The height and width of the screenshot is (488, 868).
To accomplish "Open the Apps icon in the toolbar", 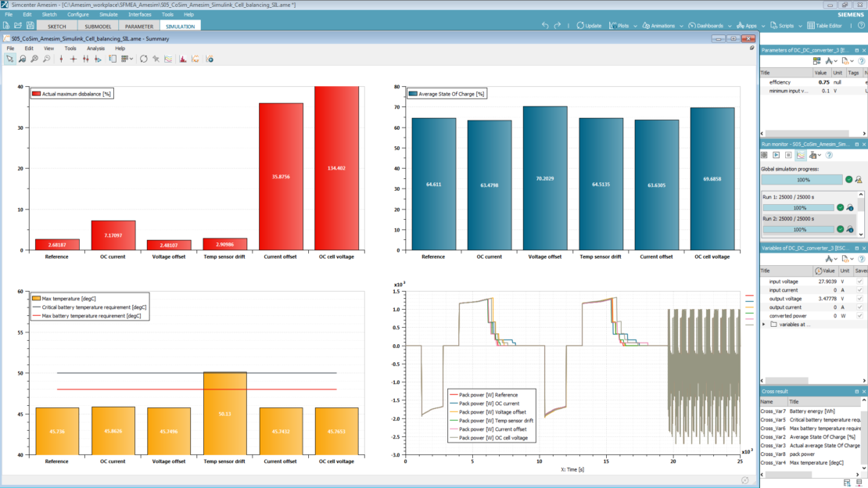I will (741, 26).
